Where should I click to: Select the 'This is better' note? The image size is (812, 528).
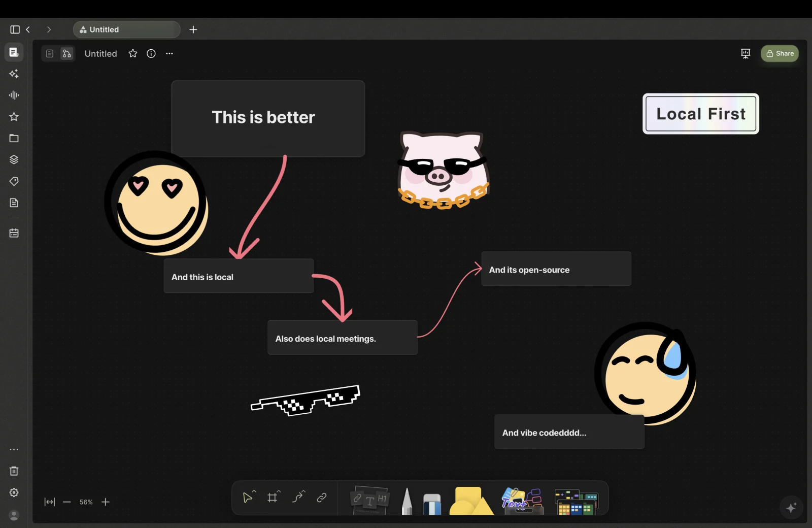[x=268, y=118]
